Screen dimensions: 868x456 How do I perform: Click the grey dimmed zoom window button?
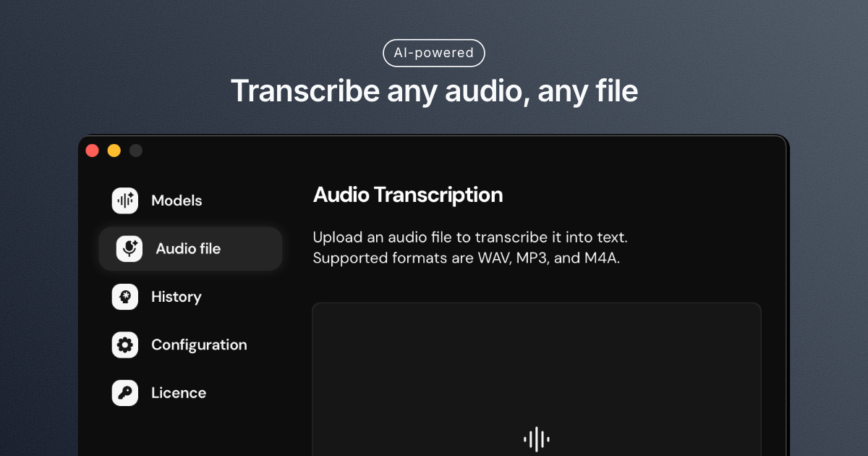pyautogui.click(x=136, y=151)
